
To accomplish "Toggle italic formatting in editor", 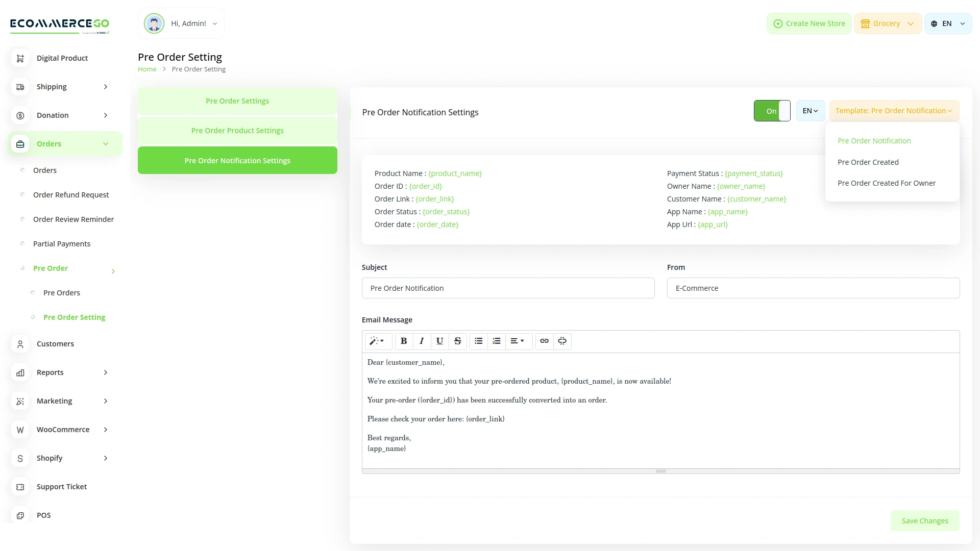I will point(422,341).
